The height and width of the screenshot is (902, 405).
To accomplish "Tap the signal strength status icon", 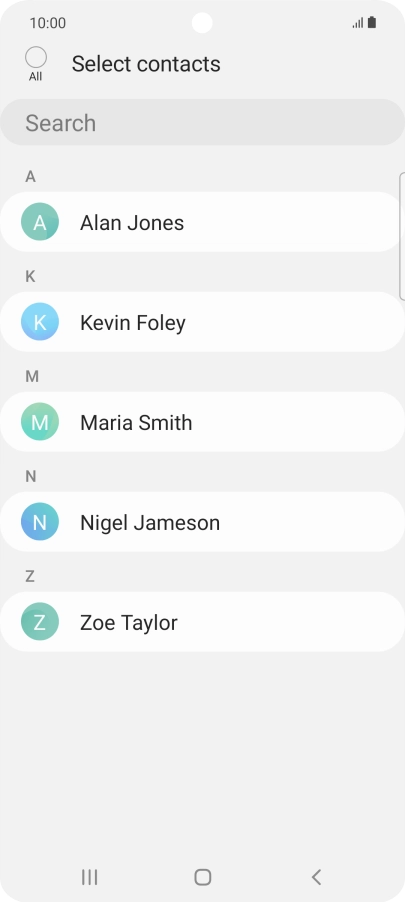I will (x=358, y=23).
